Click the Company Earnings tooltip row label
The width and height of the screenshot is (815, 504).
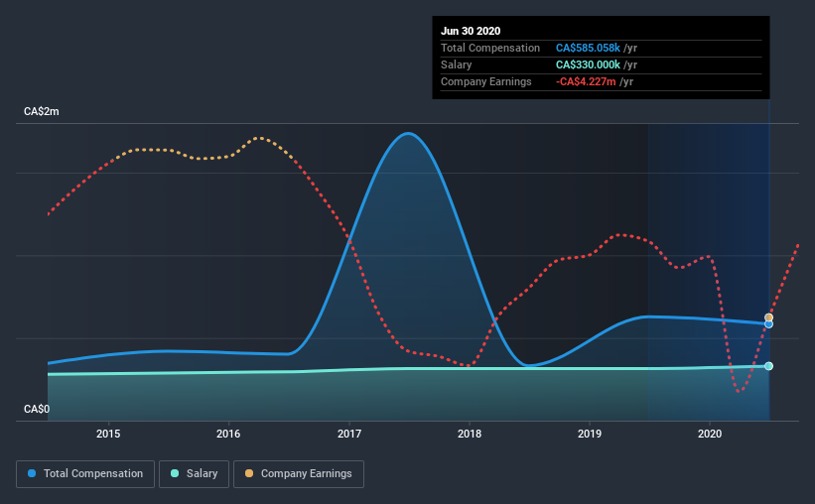[x=486, y=81]
